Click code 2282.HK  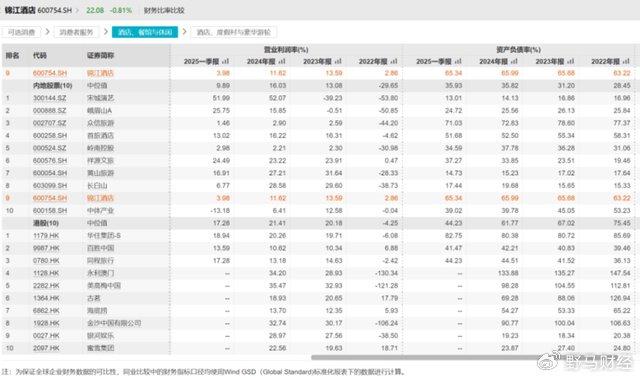pos(46,286)
